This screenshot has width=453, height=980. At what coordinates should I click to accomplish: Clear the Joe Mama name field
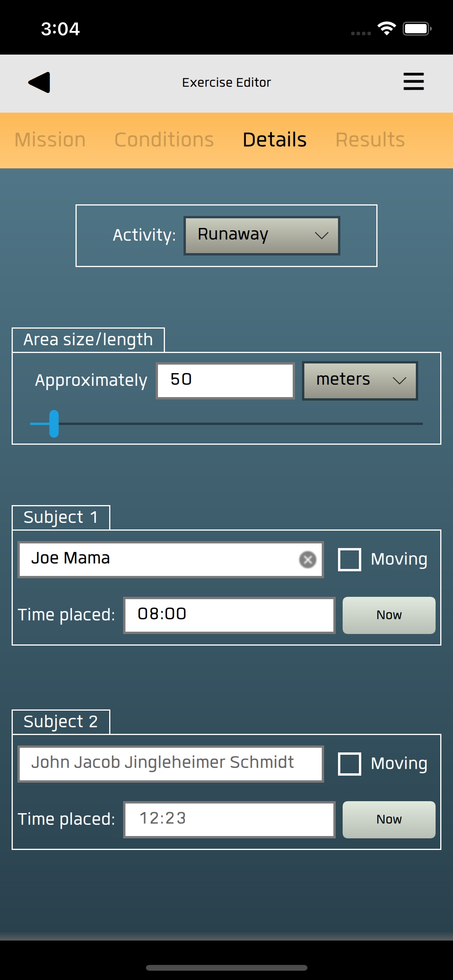click(308, 559)
